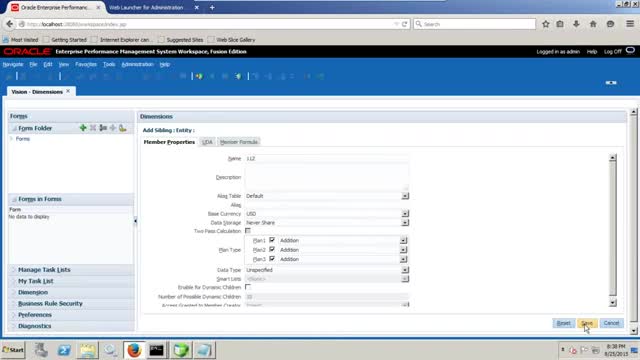Switch to the Member Formula tab
Viewport: 640px width, 360px height.
(x=239, y=142)
